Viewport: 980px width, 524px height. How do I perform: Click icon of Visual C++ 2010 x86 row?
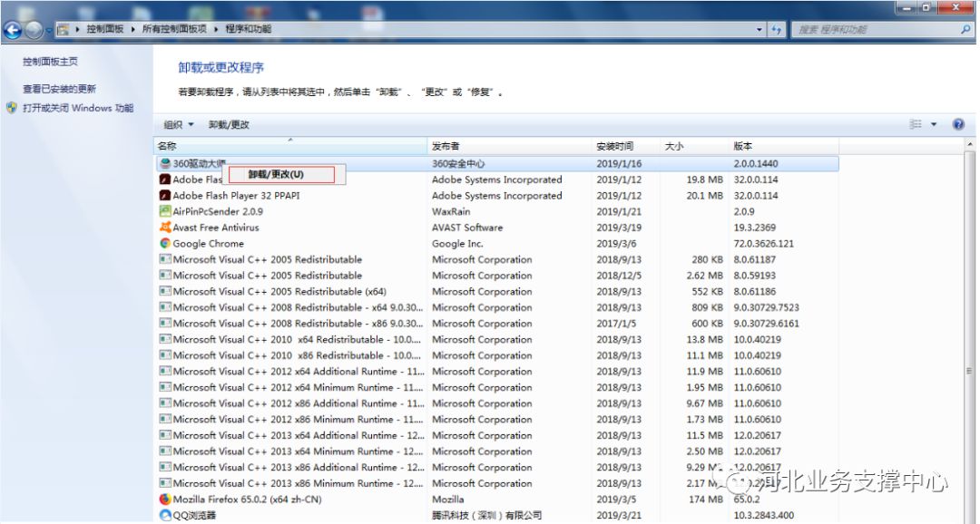[165, 355]
